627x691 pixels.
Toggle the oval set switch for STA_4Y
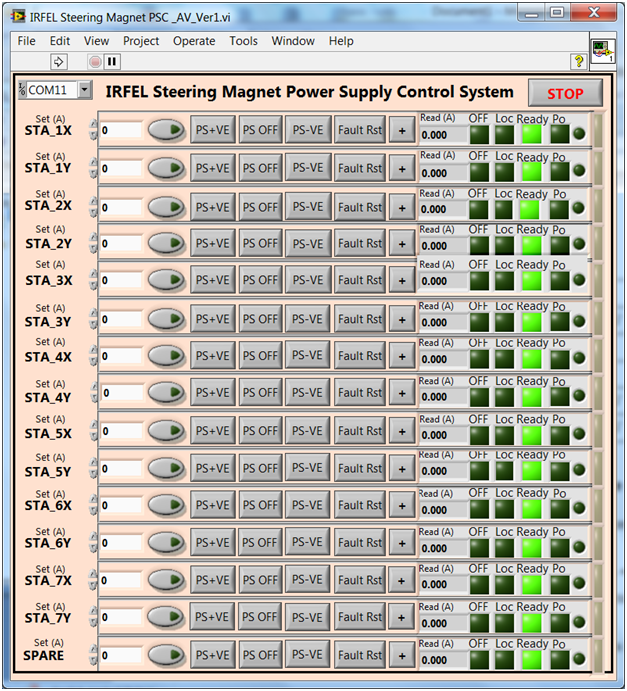(166, 393)
